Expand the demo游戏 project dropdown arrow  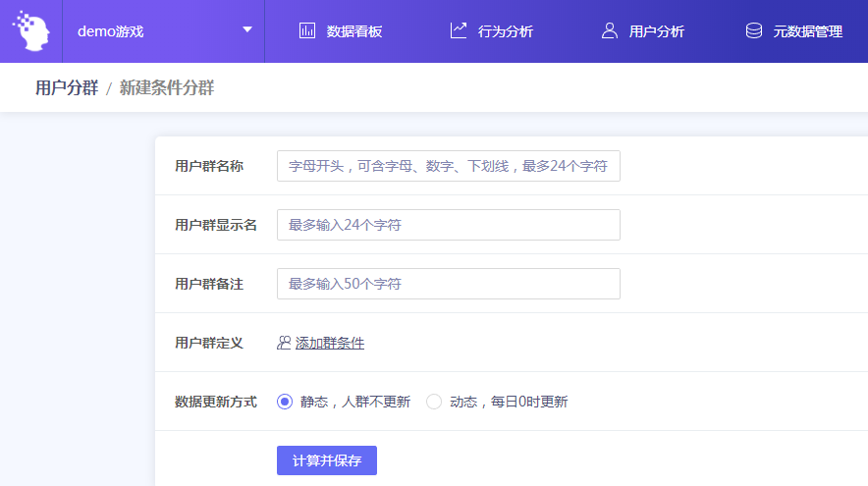tap(247, 29)
